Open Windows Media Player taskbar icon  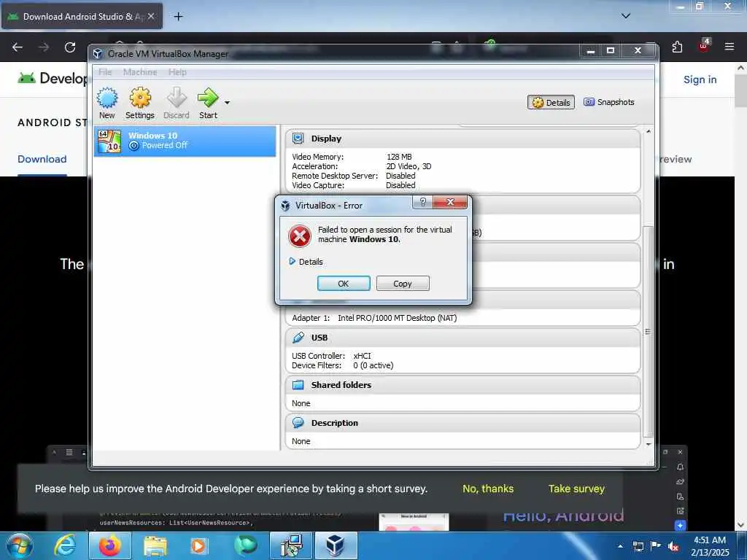[x=198, y=545]
